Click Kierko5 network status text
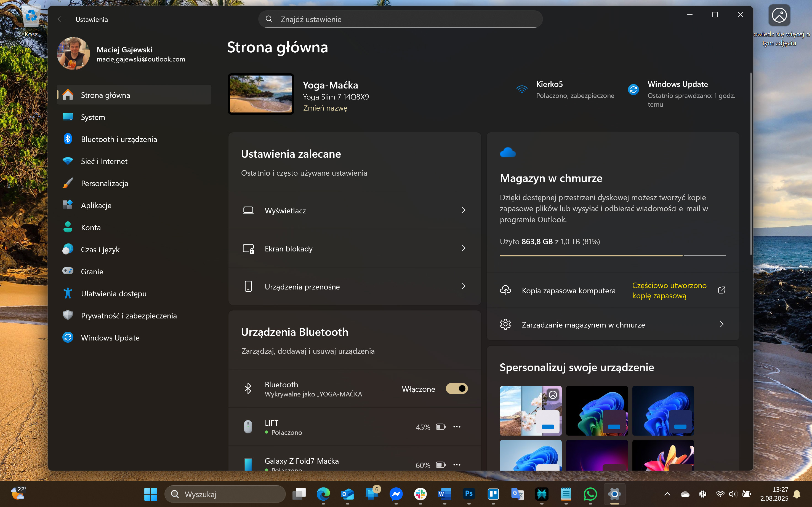The width and height of the screenshot is (812, 507). [x=575, y=90]
